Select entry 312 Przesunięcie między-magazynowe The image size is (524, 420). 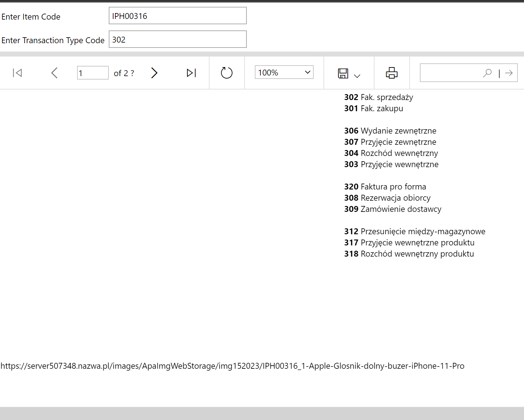click(x=415, y=231)
